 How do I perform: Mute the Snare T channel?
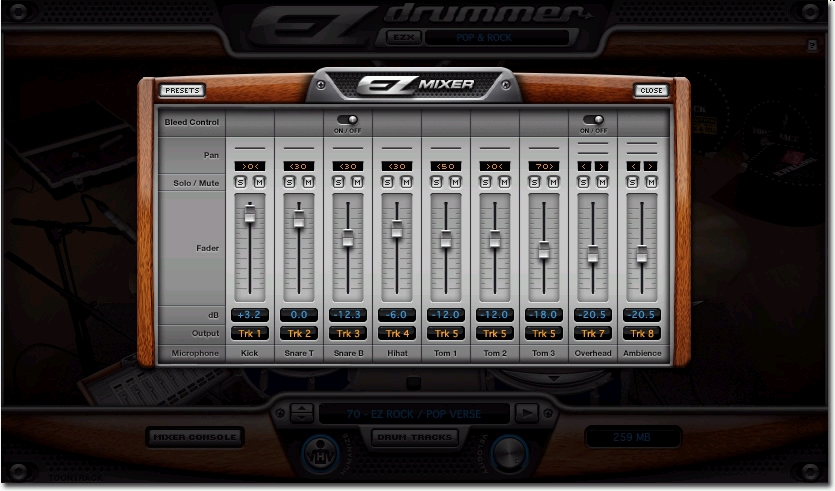308,183
